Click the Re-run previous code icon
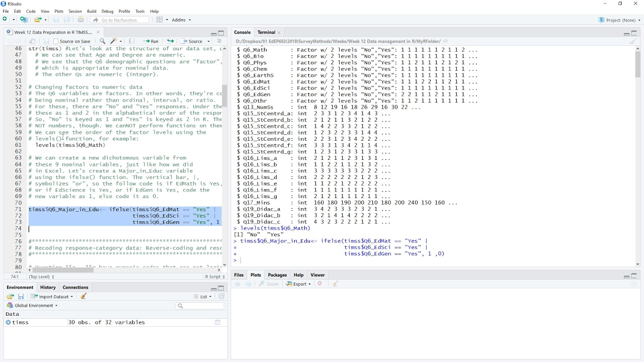Viewport: 644px width, 362px height. tap(171, 41)
